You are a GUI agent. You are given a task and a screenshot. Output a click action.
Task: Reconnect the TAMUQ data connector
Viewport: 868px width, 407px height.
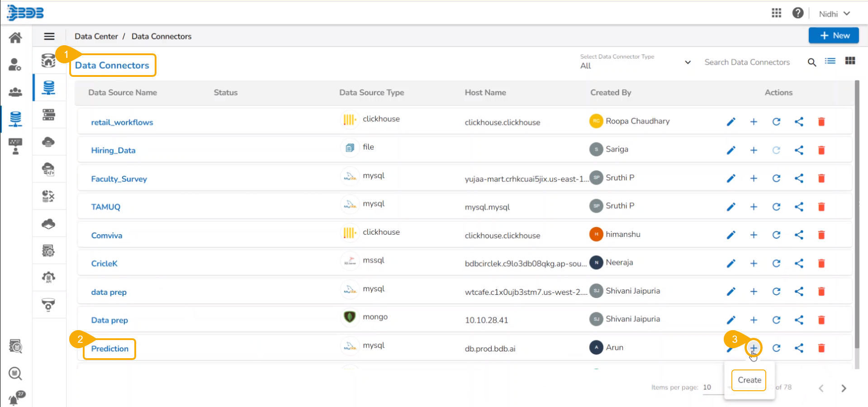point(776,207)
